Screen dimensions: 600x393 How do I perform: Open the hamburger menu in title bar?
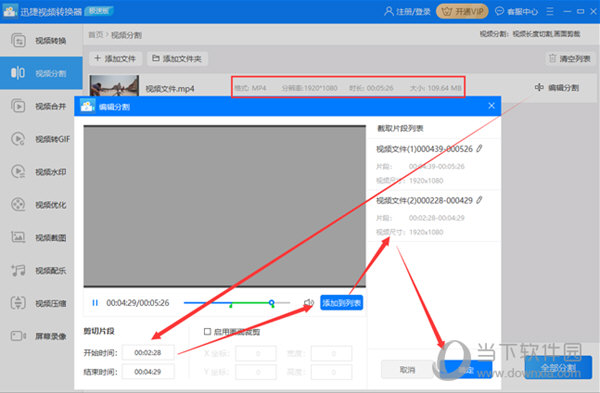pyautogui.click(x=550, y=11)
